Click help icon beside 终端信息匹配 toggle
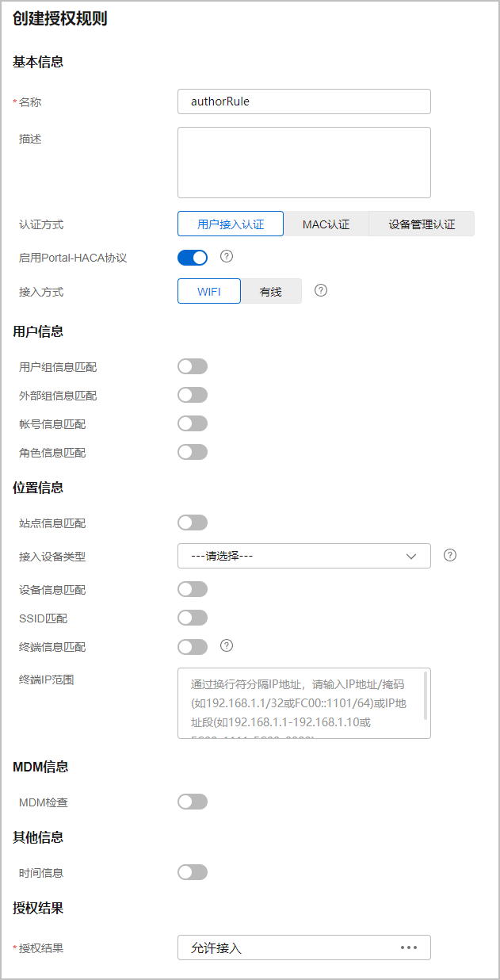This screenshot has width=500, height=980. coord(227,645)
